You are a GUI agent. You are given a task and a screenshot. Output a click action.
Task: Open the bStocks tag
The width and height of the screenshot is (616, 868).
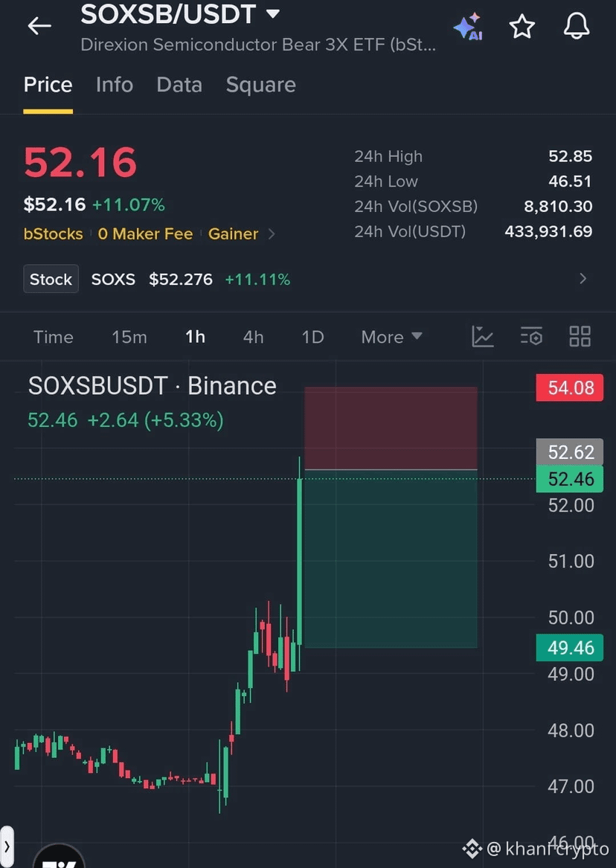coord(53,234)
